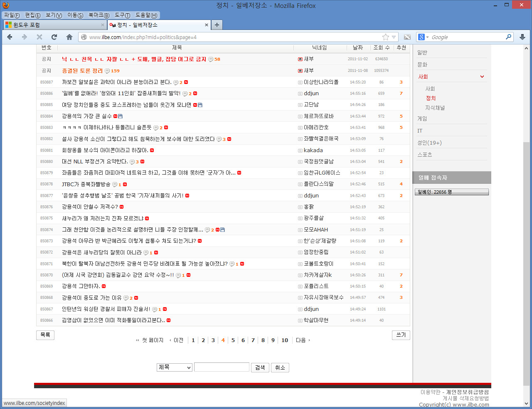Collapse the 사회 sidebar category chevron

click(482, 76)
